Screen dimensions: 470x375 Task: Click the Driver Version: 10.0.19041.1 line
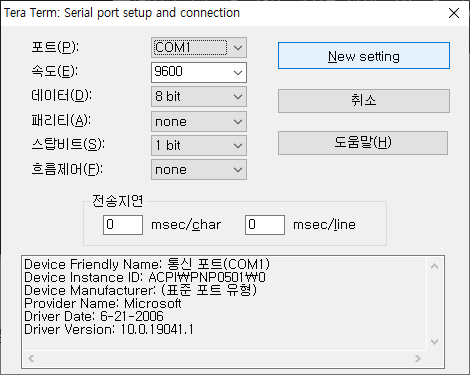pyautogui.click(x=109, y=329)
